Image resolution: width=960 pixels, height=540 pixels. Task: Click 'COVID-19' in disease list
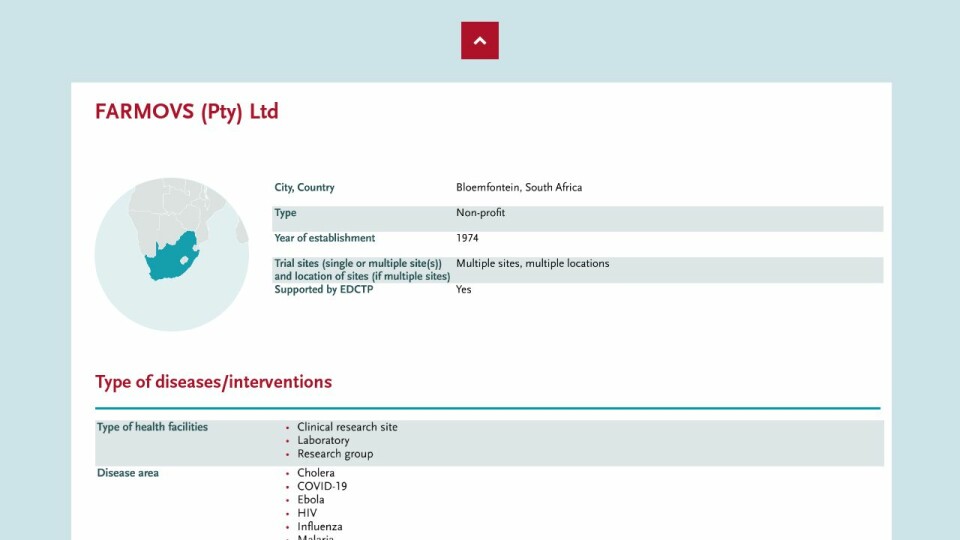click(x=322, y=486)
